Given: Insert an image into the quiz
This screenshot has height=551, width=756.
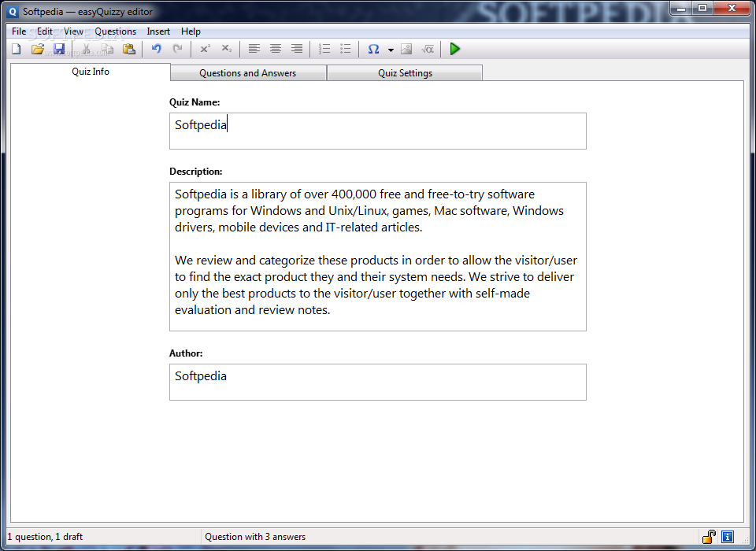Looking at the screenshot, I should [406, 49].
